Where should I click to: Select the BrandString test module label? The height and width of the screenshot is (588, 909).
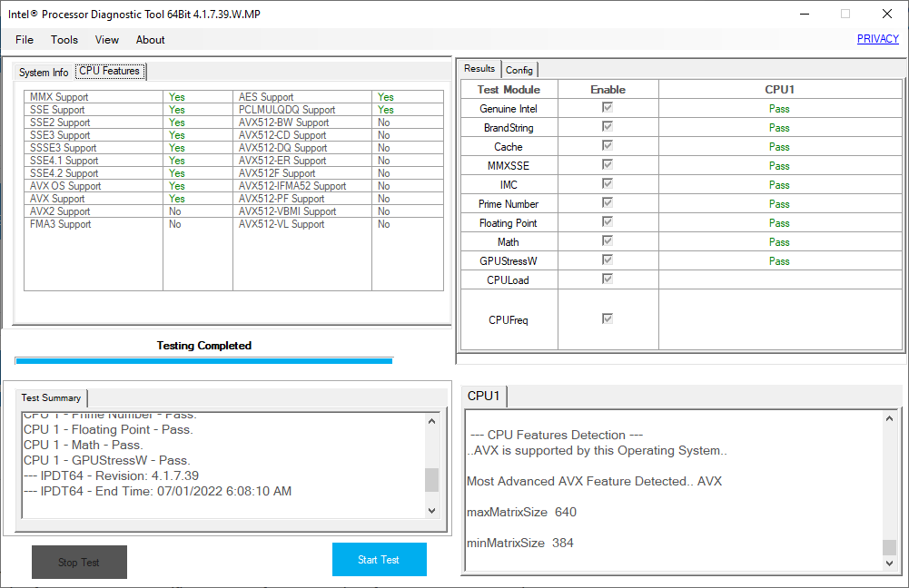509,127
